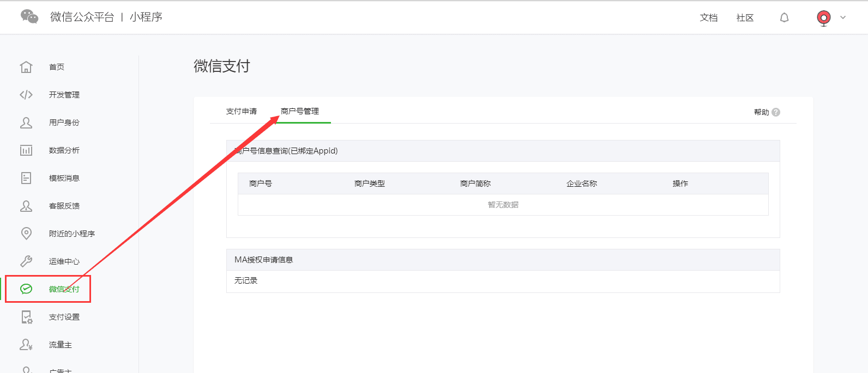This screenshot has width=868, height=373.
Task: Click the location pin icon for 附近的小程序
Action: [26, 234]
